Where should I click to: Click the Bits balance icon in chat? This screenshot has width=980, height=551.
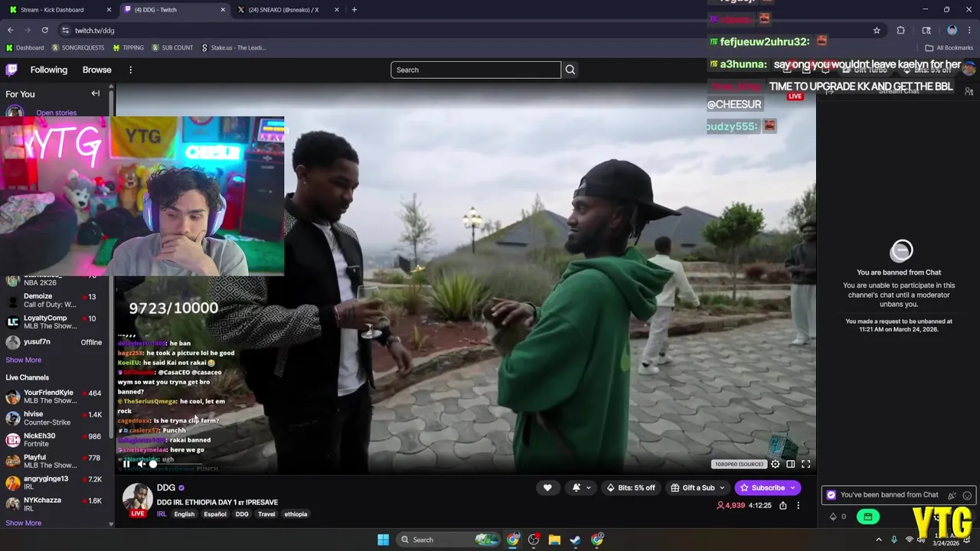click(834, 517)
